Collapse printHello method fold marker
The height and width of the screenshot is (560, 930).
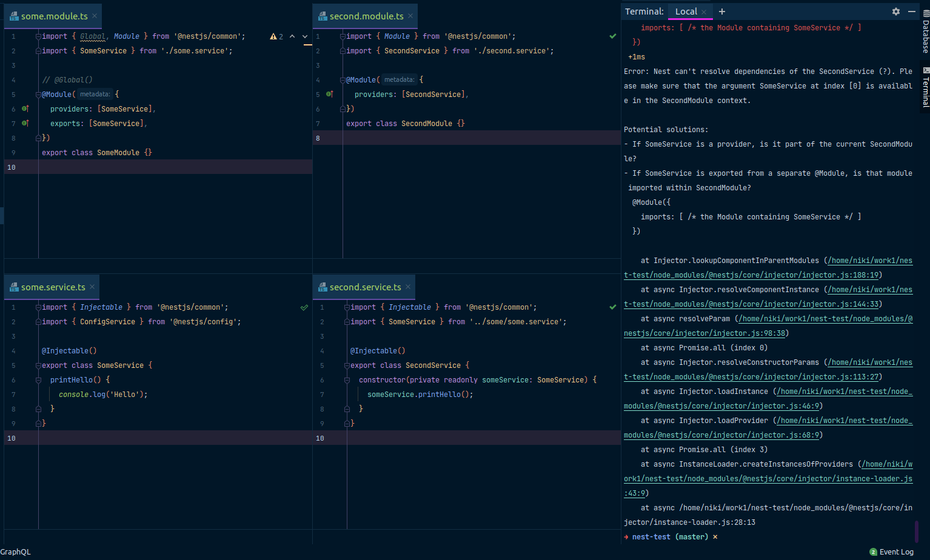[x=38, y=380]
